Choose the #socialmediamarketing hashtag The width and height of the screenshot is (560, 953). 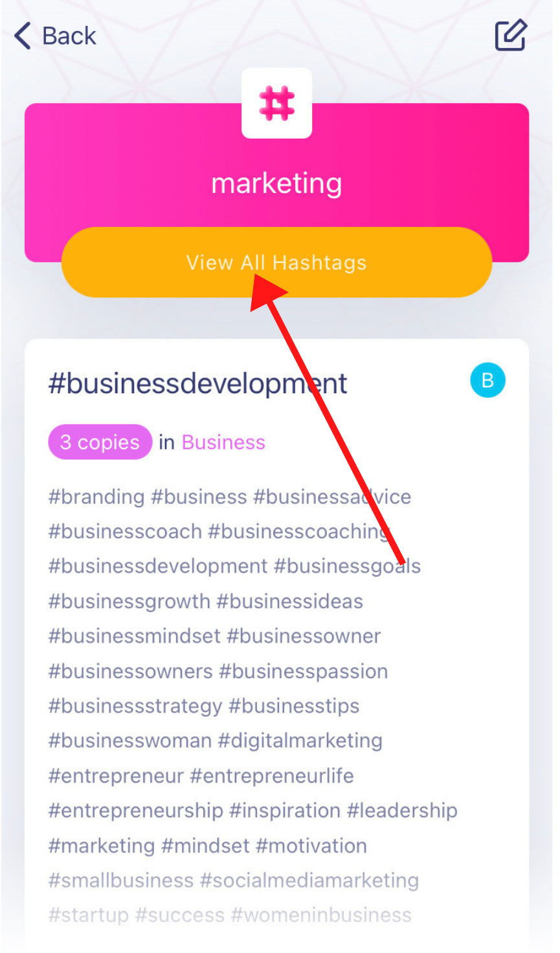[x=309, y=880]
